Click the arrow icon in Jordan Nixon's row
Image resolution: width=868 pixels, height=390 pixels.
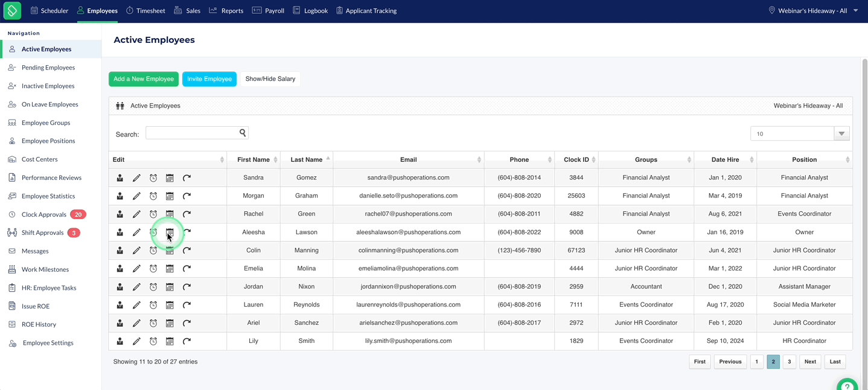tap(187, 287)
